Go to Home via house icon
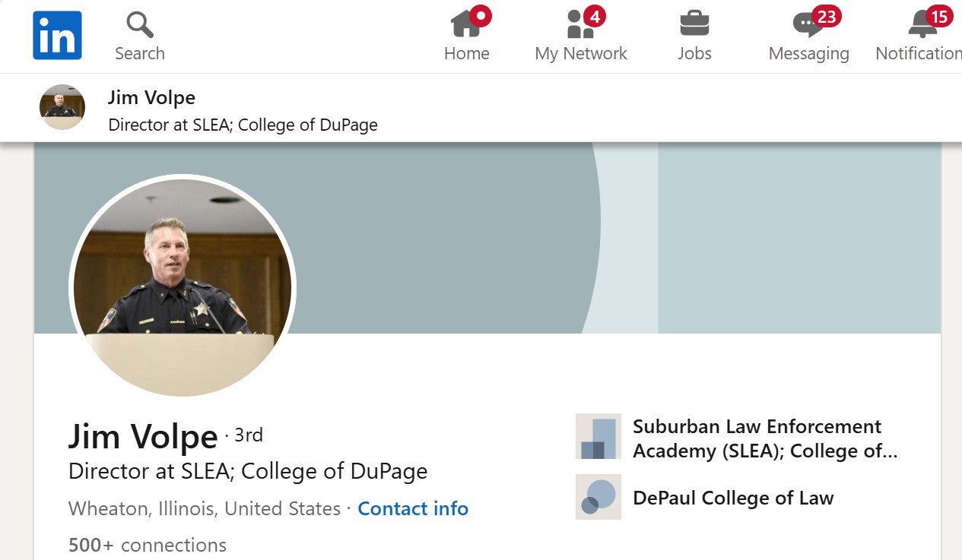This screenshot has height=560, width=962. (465, 24)
